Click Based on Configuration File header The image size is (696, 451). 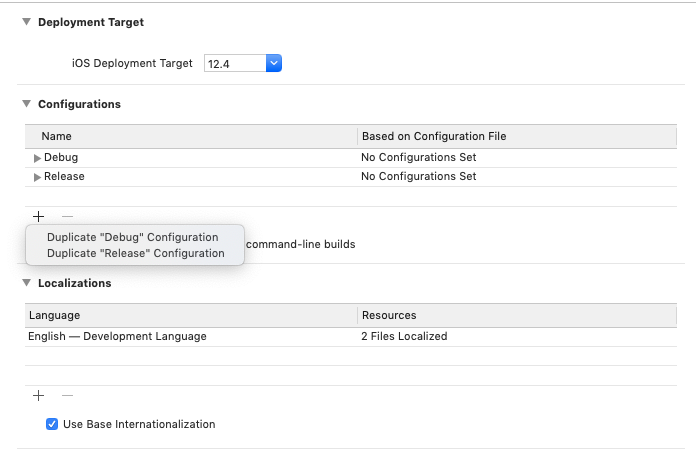(x=434, y=136)
